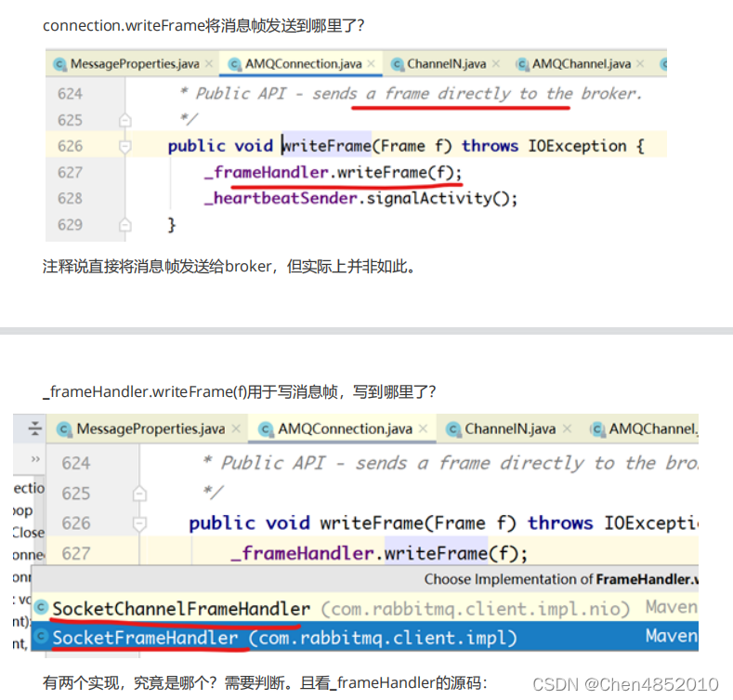733x700 pixels.
Task: Click IOException in upper editor signature
Action: click(577, 146)
